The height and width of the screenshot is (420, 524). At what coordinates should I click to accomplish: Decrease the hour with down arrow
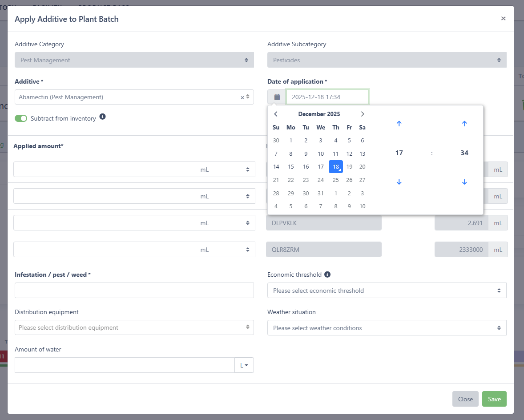tap(399, 182)
